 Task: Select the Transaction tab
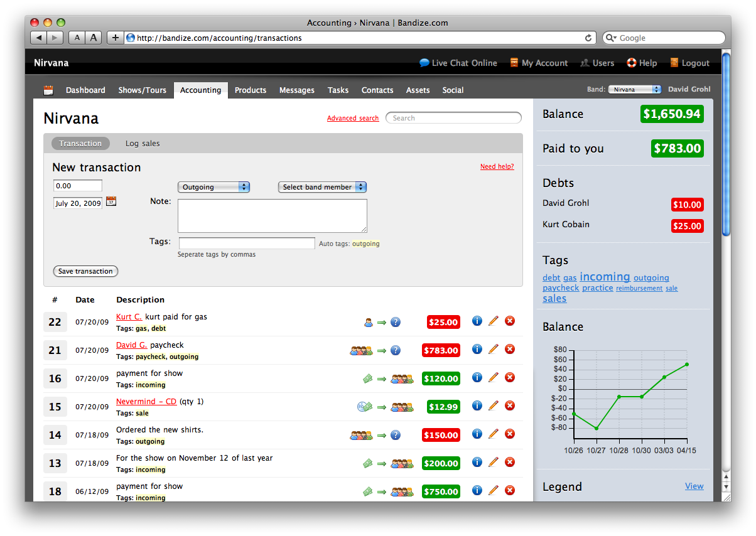coord(80,144)
